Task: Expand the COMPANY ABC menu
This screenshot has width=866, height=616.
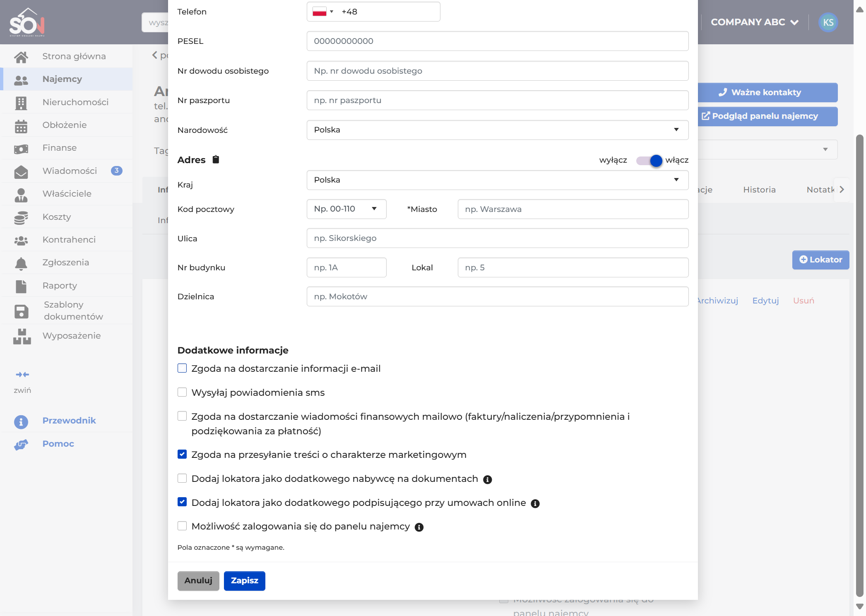Action: click(x=755, y=22)
